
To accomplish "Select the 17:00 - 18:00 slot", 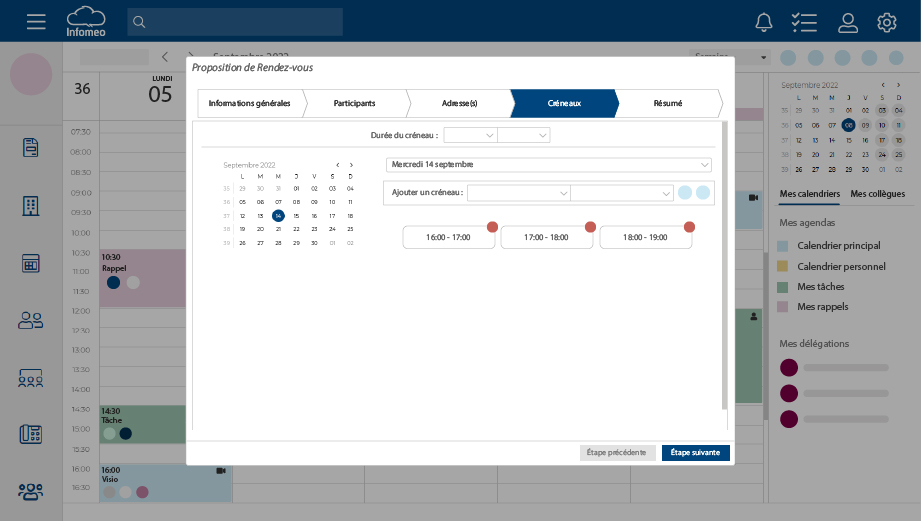I will (x=546, y=237).
